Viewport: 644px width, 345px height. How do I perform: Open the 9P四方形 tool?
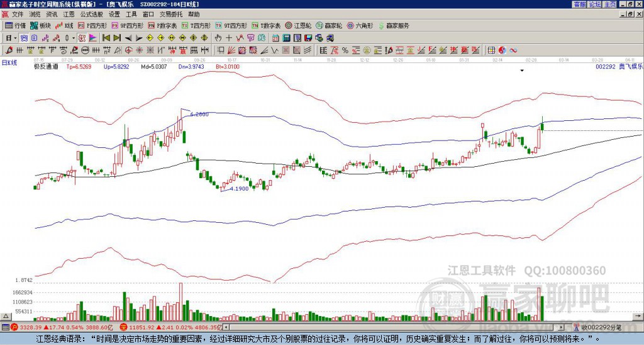pyautogui.click(x=128, y=25)
